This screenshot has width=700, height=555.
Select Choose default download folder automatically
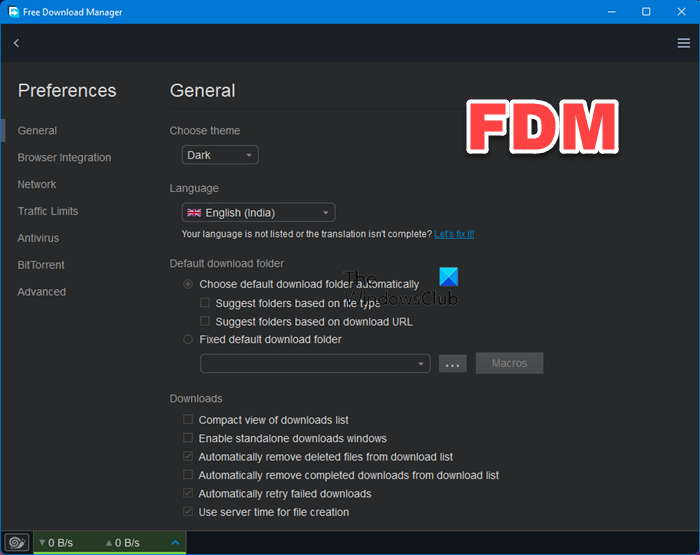tap(188, 284)
